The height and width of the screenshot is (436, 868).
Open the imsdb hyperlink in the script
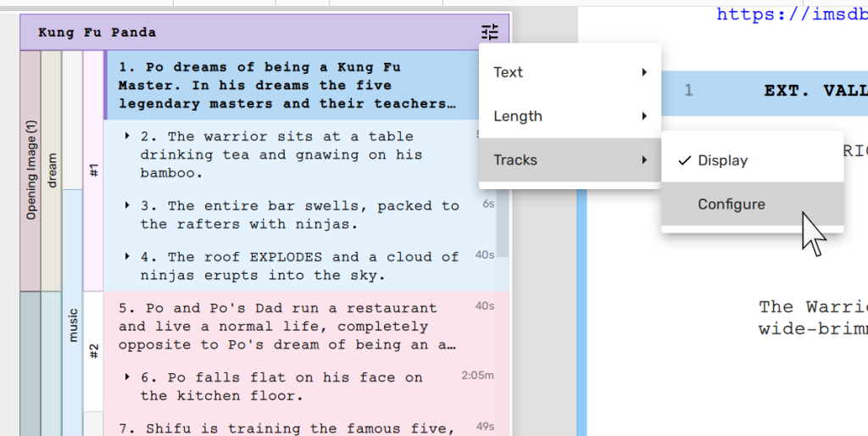point(790,14)
